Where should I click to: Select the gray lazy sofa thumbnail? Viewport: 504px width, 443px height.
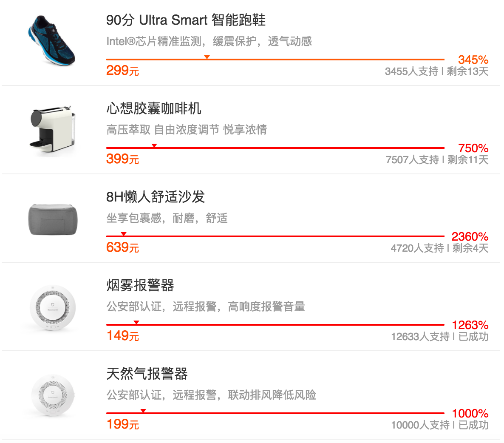click(x=53, y=219)
